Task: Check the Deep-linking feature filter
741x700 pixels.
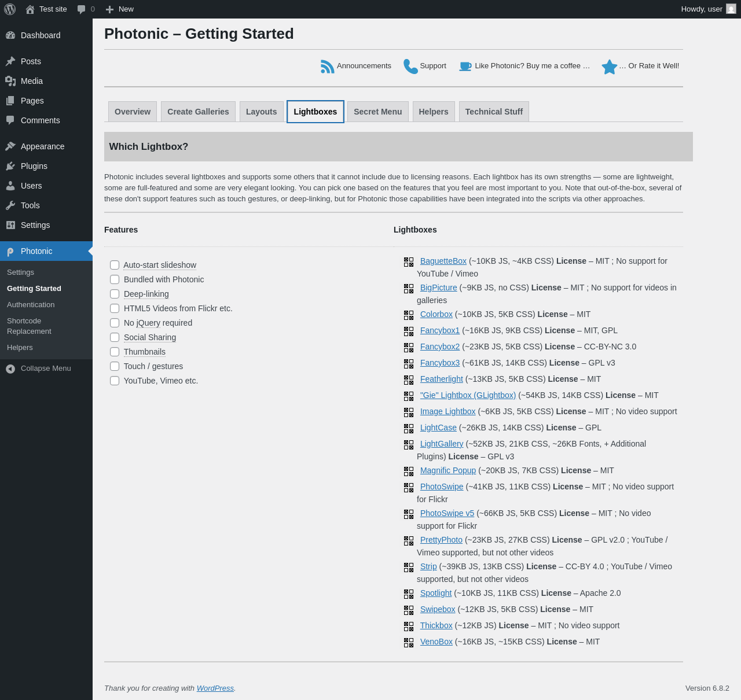Action: point(115,294)
